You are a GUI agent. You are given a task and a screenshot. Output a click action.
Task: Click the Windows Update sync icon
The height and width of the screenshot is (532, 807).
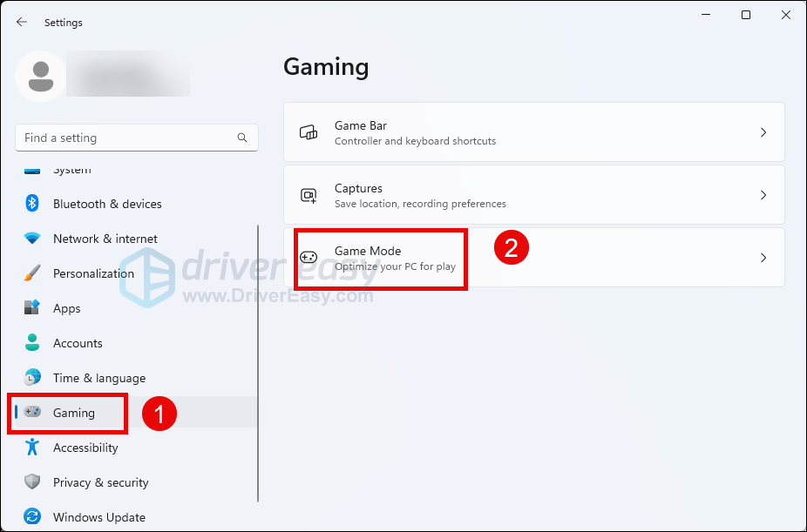(x=32, y=516)
